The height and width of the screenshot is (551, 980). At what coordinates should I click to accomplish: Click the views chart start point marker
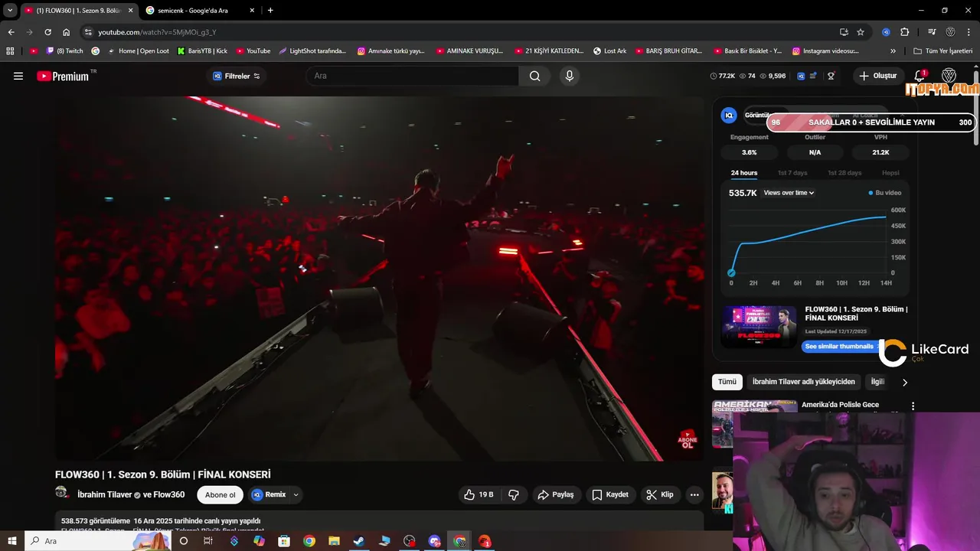coord(731,272)
